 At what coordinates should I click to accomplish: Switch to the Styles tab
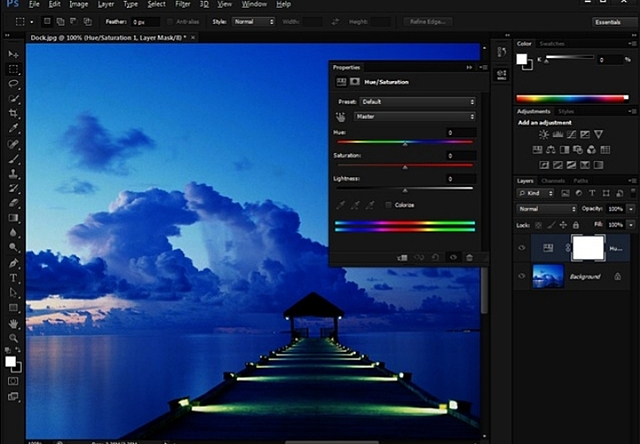coord(566,111)
